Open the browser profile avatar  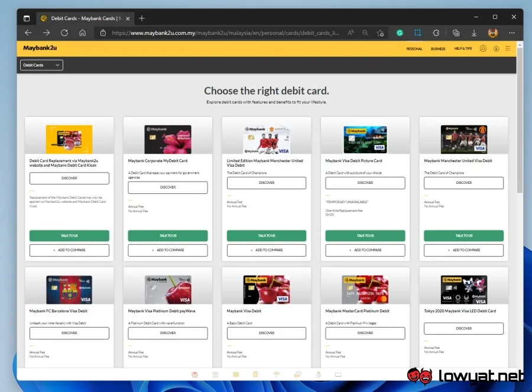[493, 33]
